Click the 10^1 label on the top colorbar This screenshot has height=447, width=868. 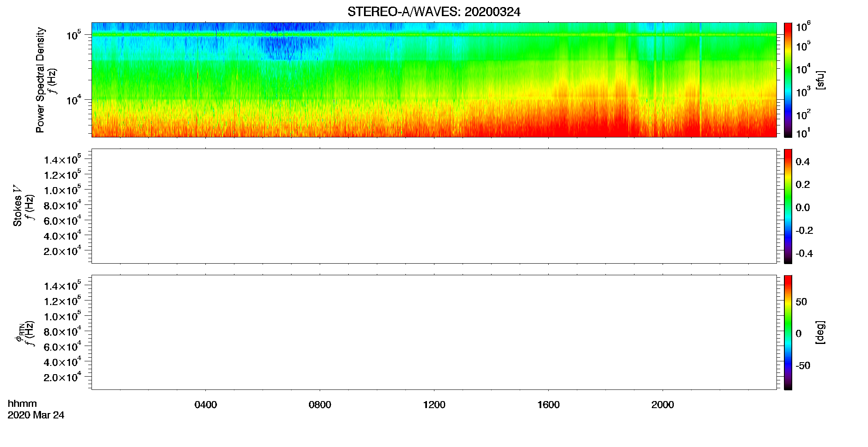(803, 133)
